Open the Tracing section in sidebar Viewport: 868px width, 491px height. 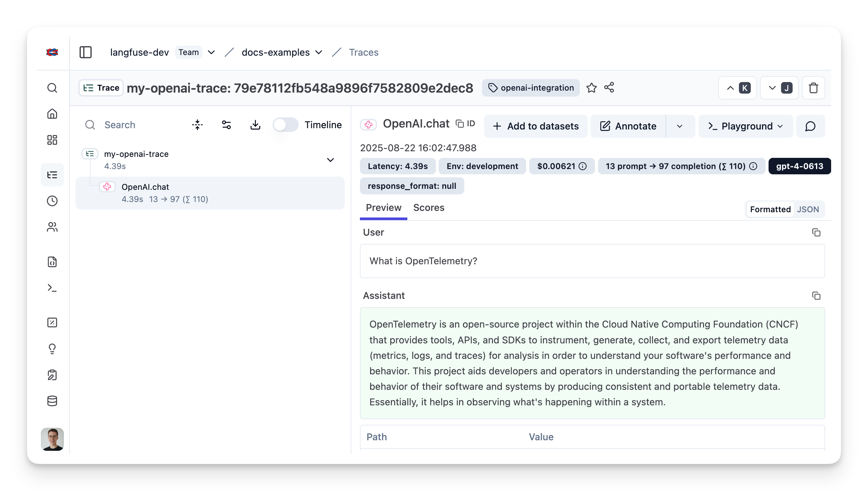pyautogui.click(x=52, y=174)
